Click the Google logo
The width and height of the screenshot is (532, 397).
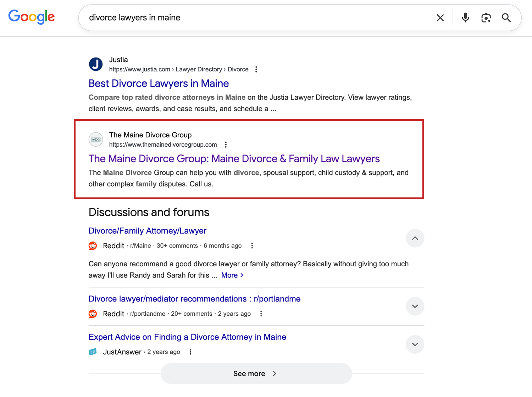click(32, 17)
